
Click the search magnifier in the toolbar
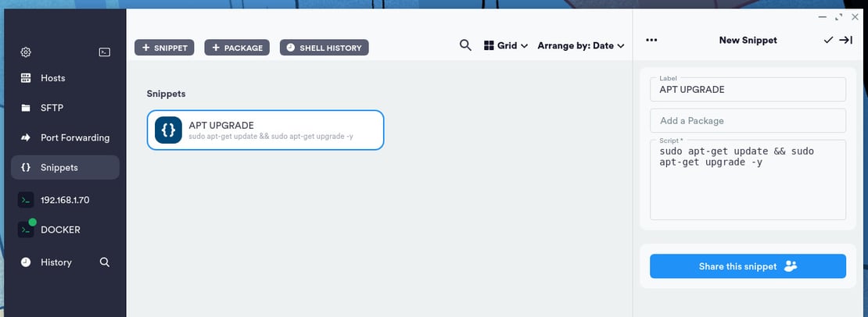(x=465, y=46)
